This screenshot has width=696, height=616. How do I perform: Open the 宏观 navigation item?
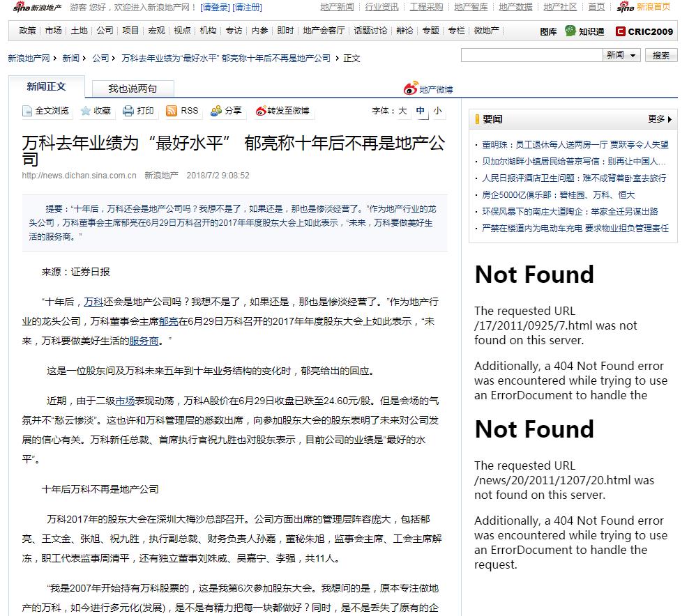click(x=156, y=31)
